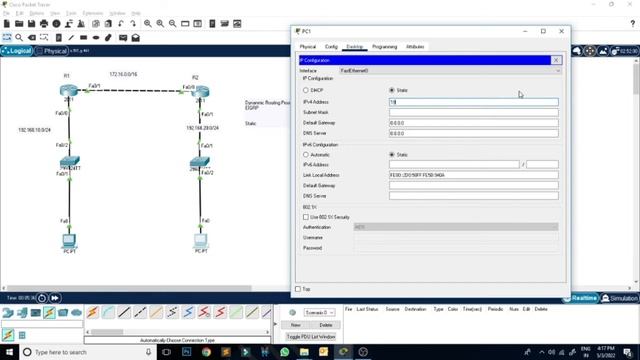This screenshot has height=360, width=640.
Task: Click router R2 on the workspace
Action: pyautogui.click(x=200, y=91)
